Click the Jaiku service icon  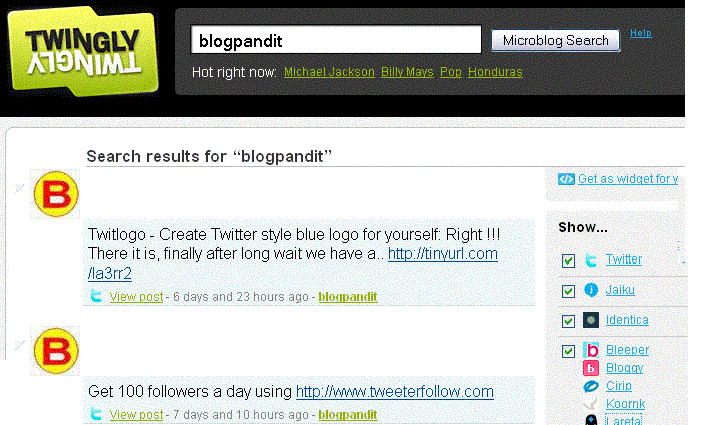pos(591,290)
